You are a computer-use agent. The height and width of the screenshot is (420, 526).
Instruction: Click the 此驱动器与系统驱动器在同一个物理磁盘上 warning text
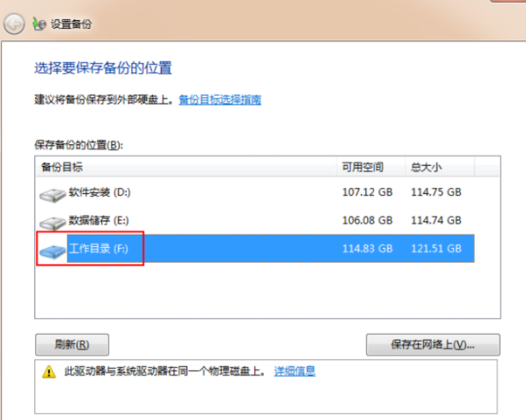pos(164,371)
